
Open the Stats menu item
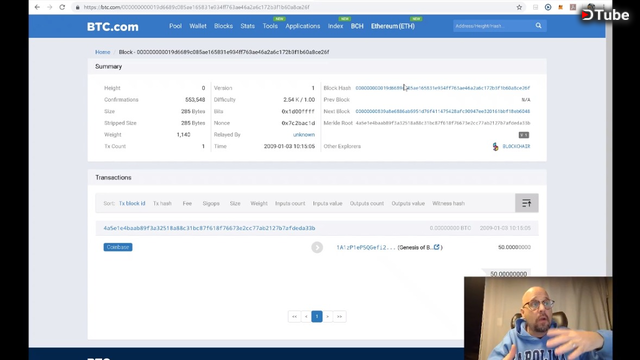click(247, 26)
